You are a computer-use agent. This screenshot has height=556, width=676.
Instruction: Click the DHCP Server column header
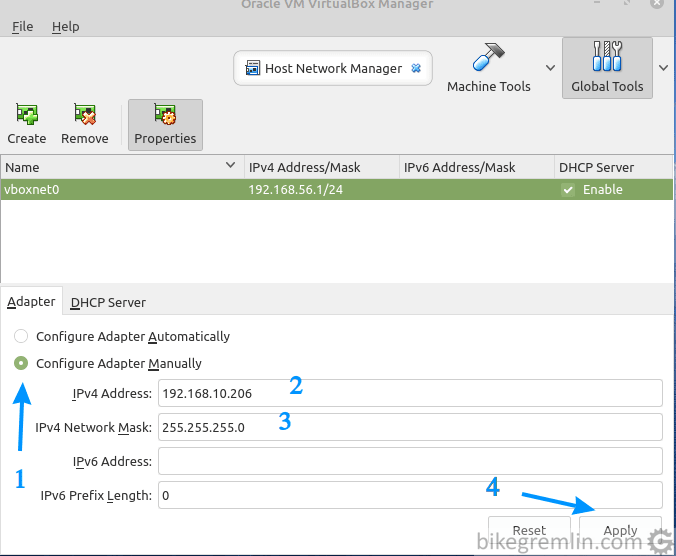click(613, 167)
